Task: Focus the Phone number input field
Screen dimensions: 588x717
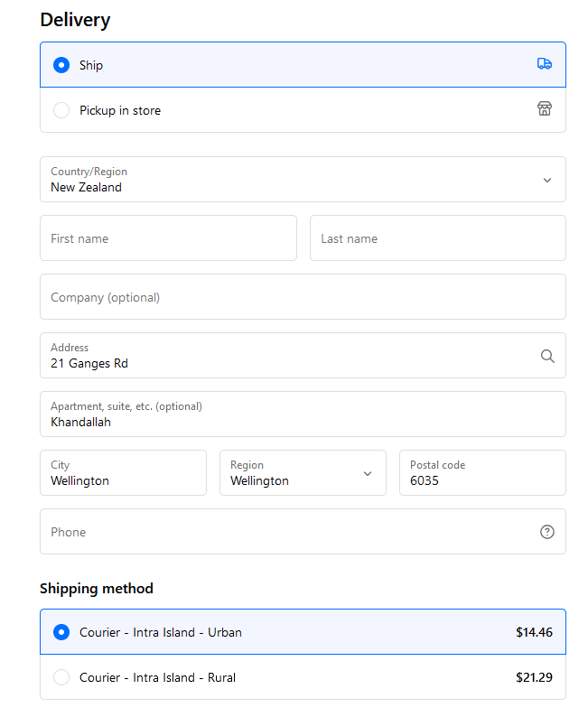Action: (303, 531)
